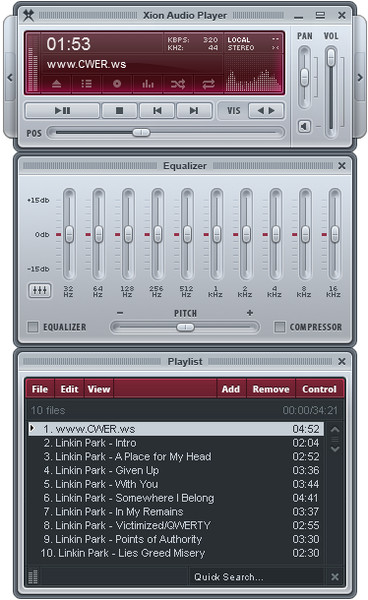This screenshot has height=600, width=368.
Task: Click the record disc icon
Action: pyautogui.click(x=117, y=84)
